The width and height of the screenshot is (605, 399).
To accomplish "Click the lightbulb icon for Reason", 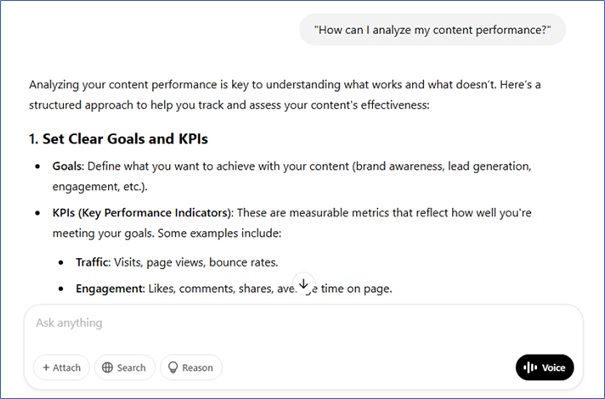I will pyautogui.click(x=173, y=367).
